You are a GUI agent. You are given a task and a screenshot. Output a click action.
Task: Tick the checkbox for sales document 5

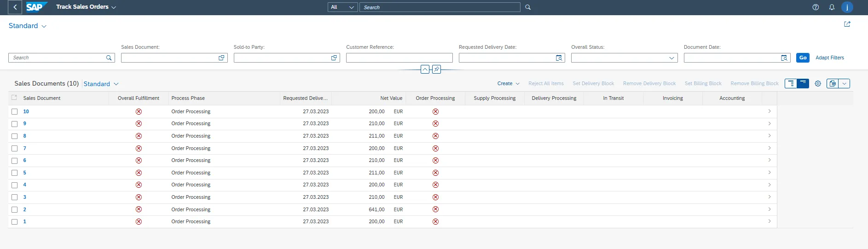(x=15, y=173)
